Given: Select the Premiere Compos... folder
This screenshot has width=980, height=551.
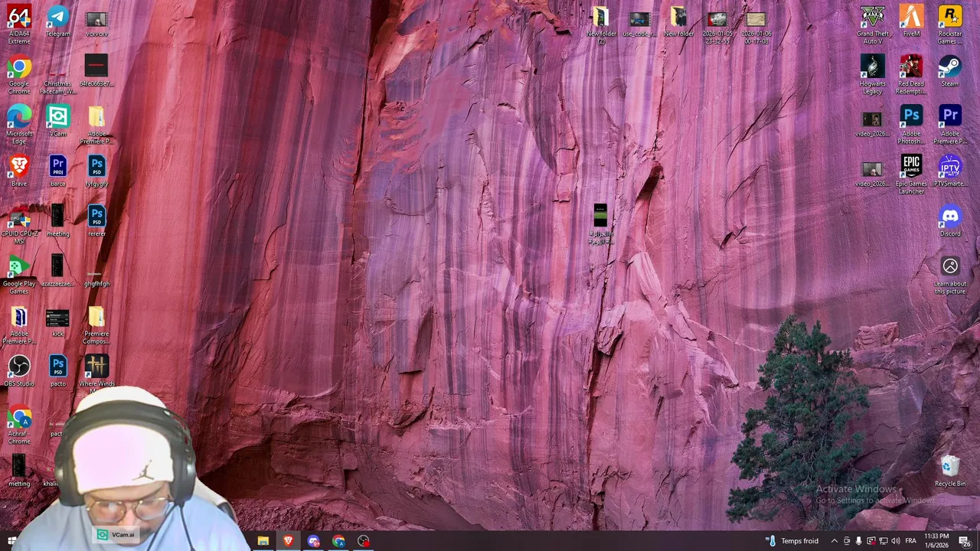Looking at the screenshot, I should [x=96, y=325].
